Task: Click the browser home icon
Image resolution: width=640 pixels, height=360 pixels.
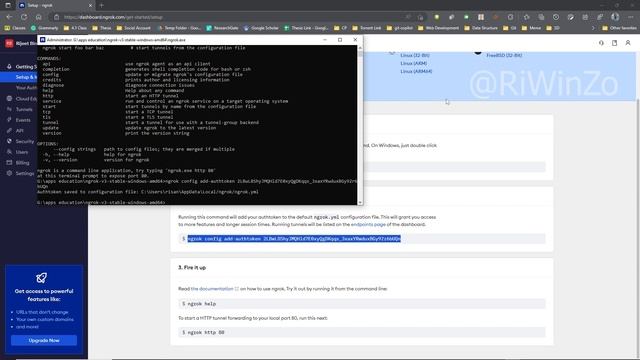Action: [x=38, y=17]
